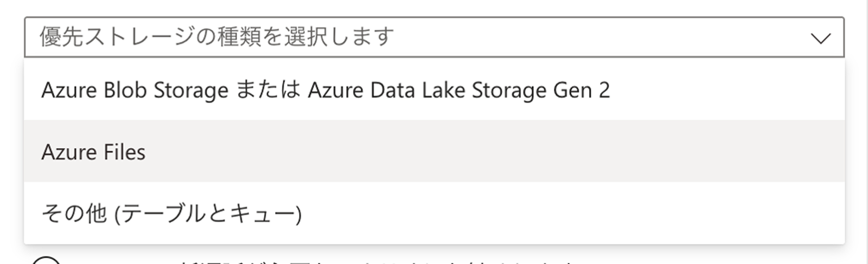The image size is (868, 264).
Task: Select the last item in the storage list
Action: (x=171, y=213)
